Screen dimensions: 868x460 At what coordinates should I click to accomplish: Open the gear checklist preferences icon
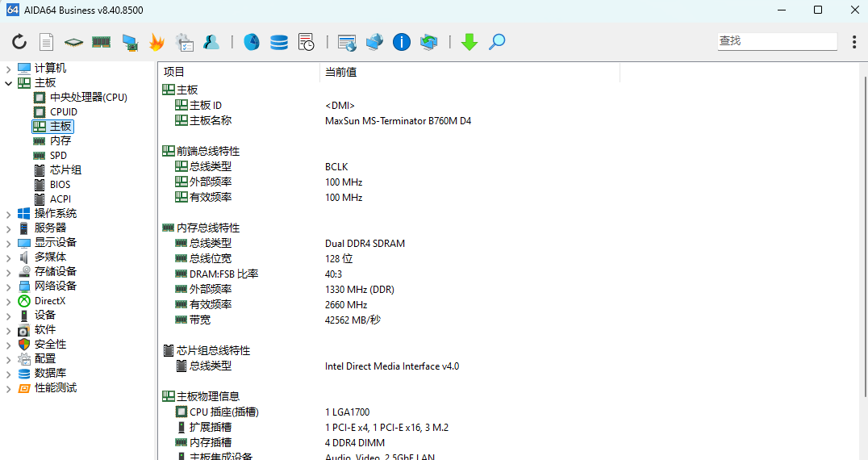pyautogui.click(x=185, y=42)
